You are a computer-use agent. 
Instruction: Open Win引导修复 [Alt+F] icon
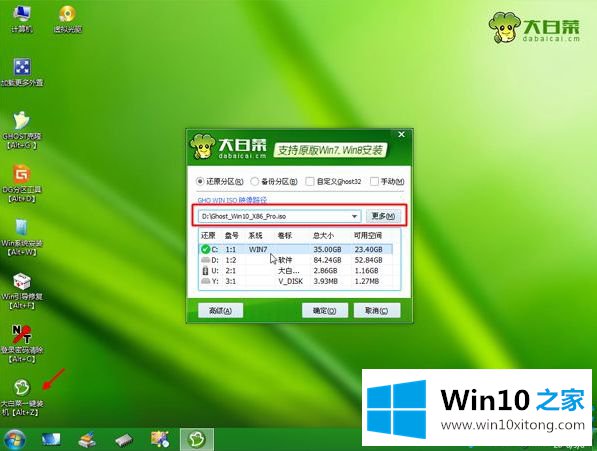[22, 290]
